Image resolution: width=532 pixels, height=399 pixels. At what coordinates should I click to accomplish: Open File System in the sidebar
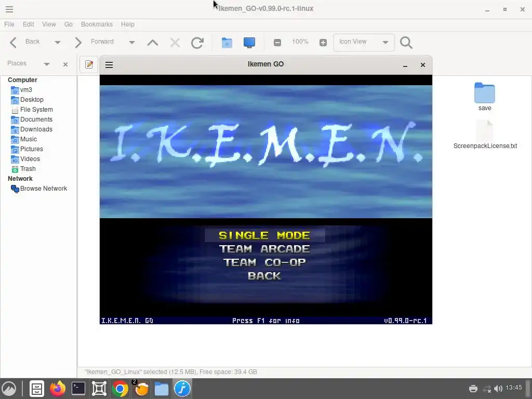[32, 110]
